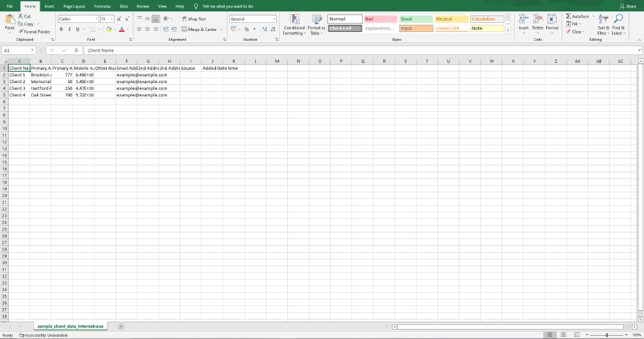644x339 pixels.
Task: Click the zoom slider in status bar
Action: (607, 335)
